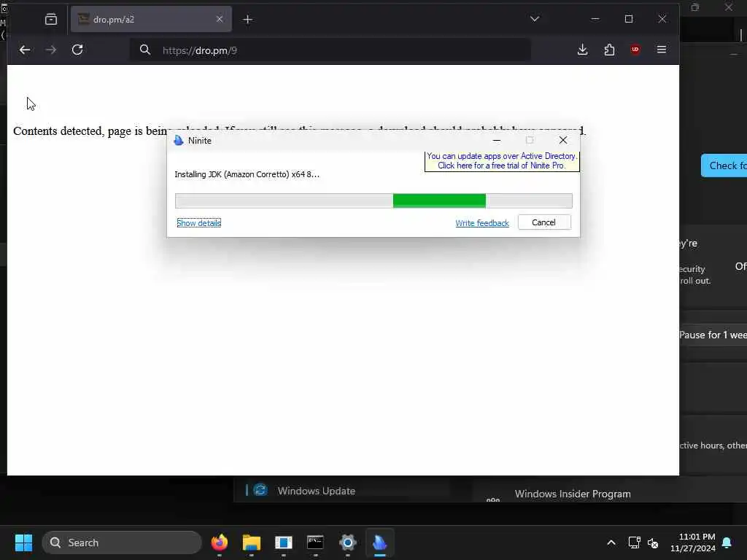Screen dimensions: 747x560
Task: Open the clock and date flyout
Action: (x=693, y=542)
